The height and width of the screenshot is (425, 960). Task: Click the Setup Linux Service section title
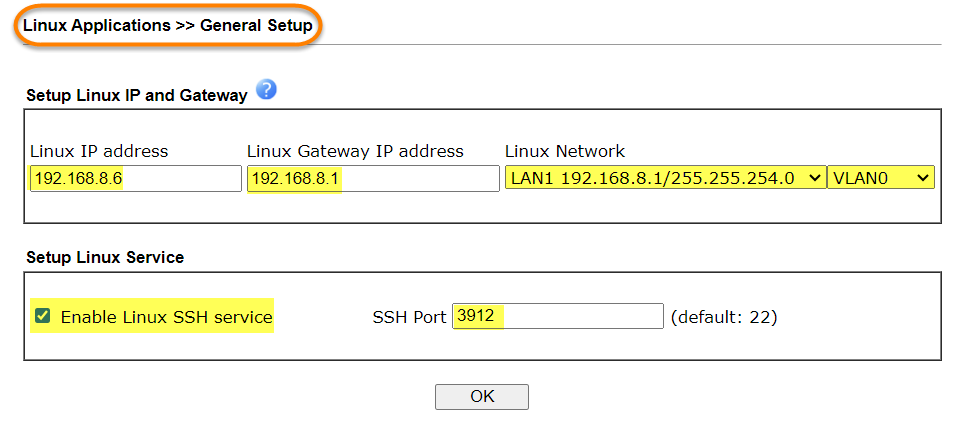pyautogui.click(x=105, y=257)
